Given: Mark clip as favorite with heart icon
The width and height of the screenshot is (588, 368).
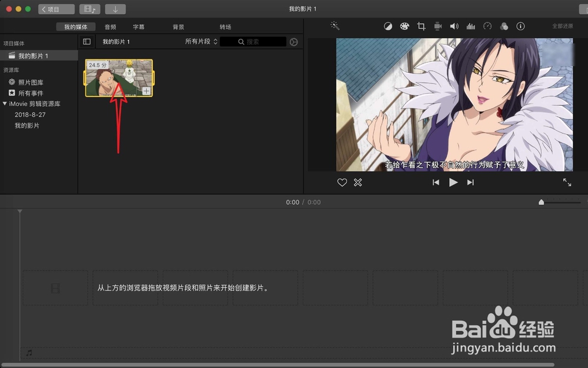Looking at the screenshot, I should click(x=342, y=182).
